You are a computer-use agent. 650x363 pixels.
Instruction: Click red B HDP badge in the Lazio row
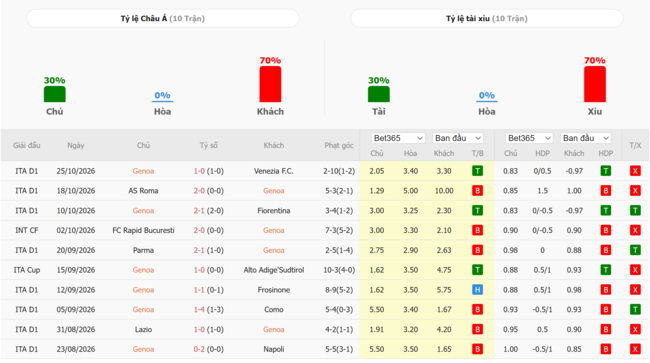(606, 329)
